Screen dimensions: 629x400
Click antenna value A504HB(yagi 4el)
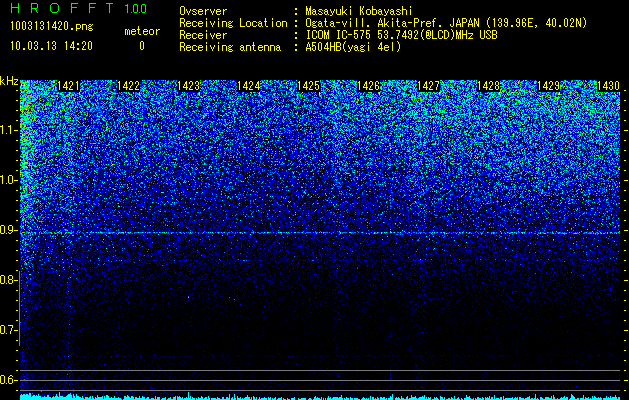pos(353,47)
